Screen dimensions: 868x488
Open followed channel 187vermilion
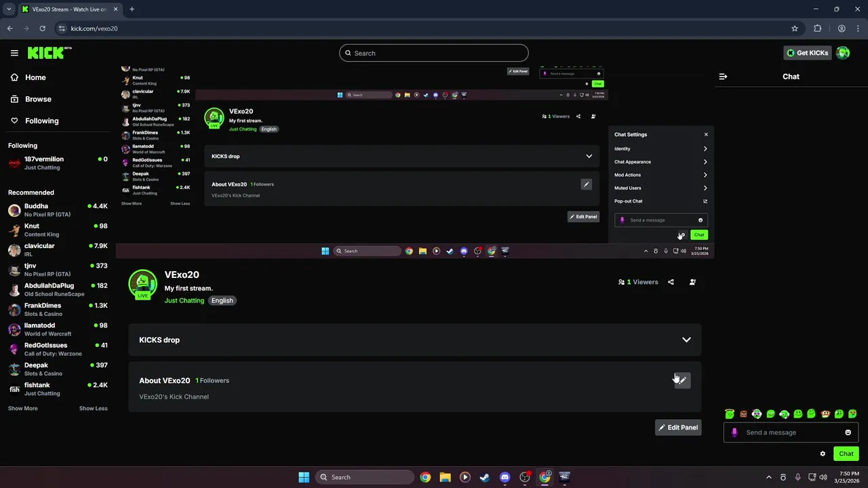pyautogui.click(x=58, y=163)
